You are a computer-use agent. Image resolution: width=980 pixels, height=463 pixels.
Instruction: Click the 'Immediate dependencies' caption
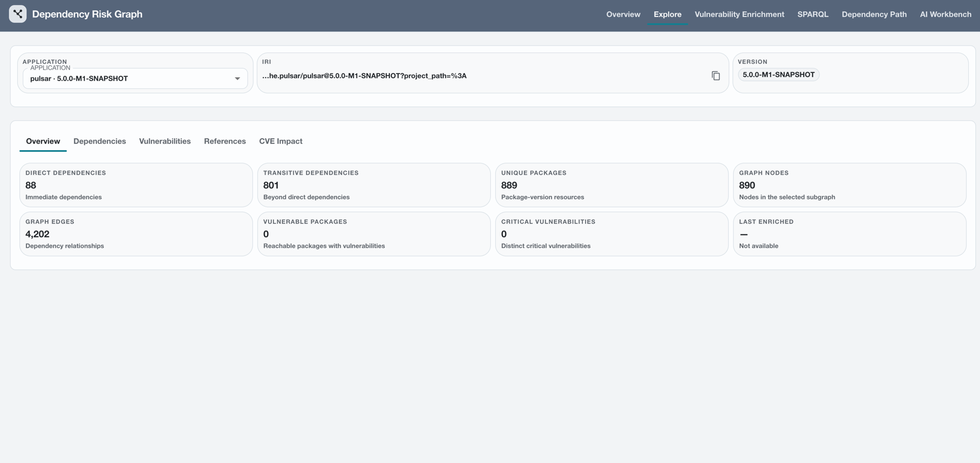pos(63,197)
